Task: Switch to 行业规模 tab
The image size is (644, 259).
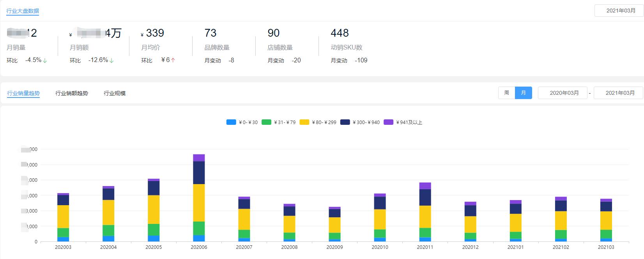Action: point(115,93)
